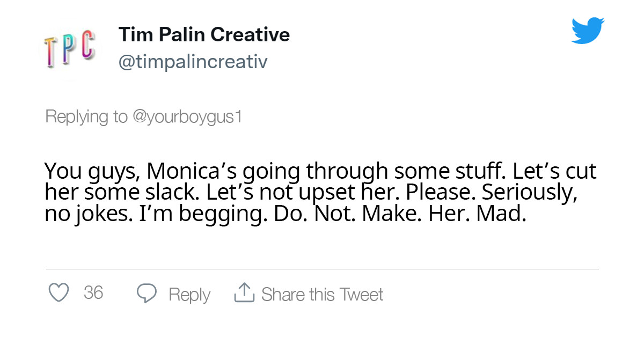Click the Replying to label
This screenshot has width=644, height=337.
click(86, 116)
